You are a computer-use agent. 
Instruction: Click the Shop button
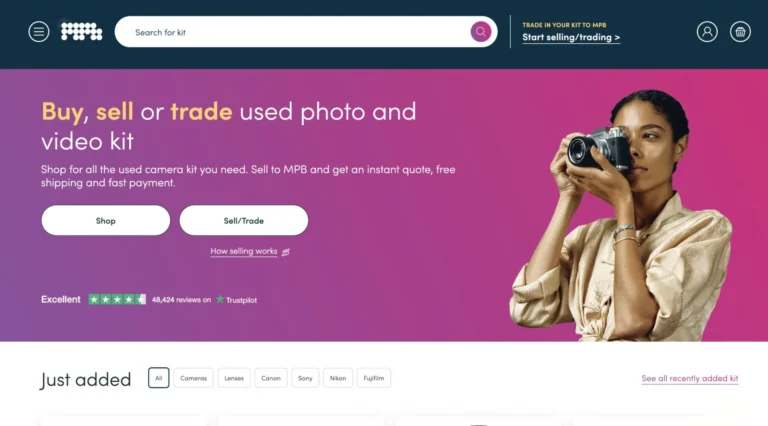(106, 220)
